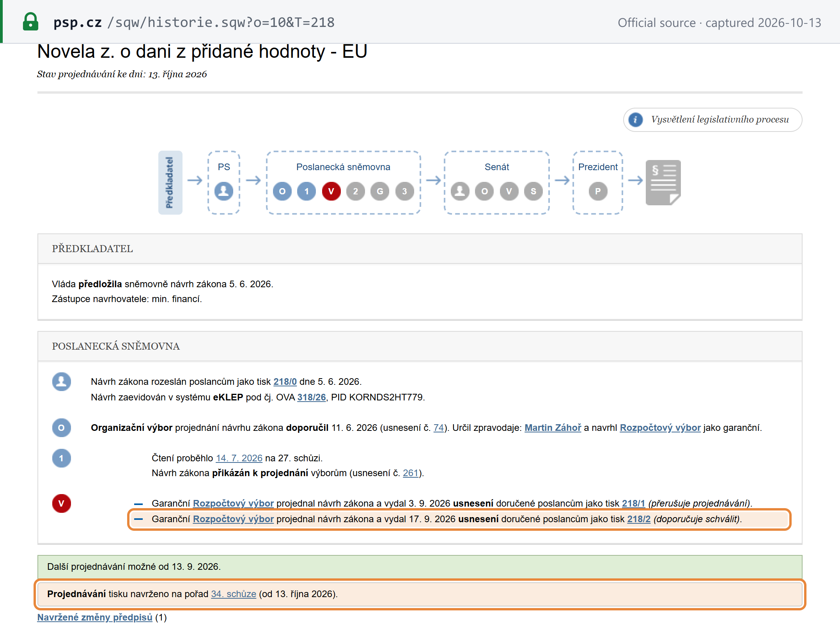Open eKLEP link 318/26
The width and height of the screenshot is (840, 626).
click(312, 397)
